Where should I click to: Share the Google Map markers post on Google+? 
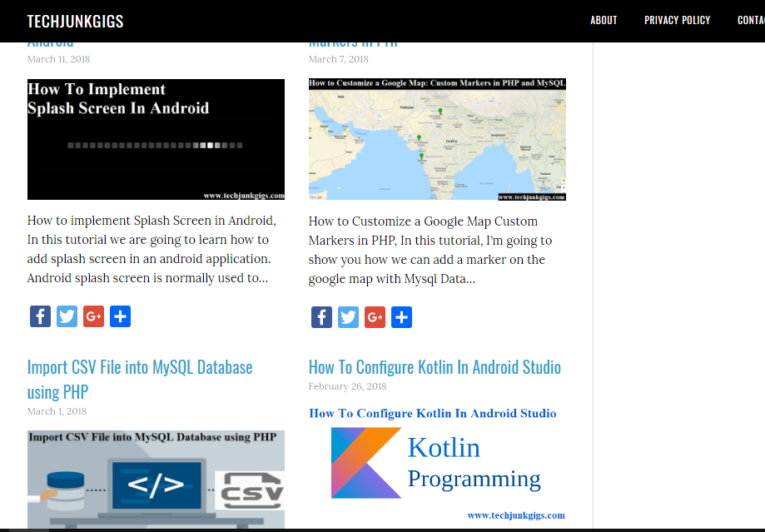[375, 317]
